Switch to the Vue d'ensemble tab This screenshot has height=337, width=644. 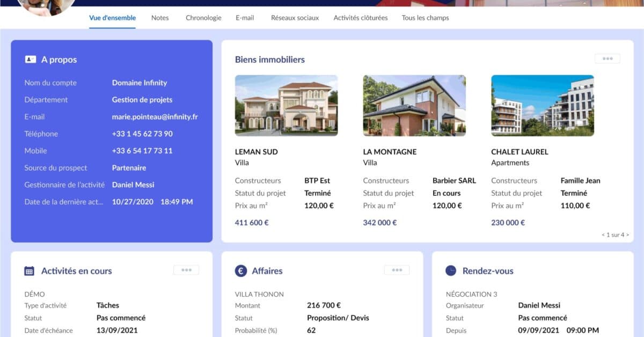click(x=113, y=18)
